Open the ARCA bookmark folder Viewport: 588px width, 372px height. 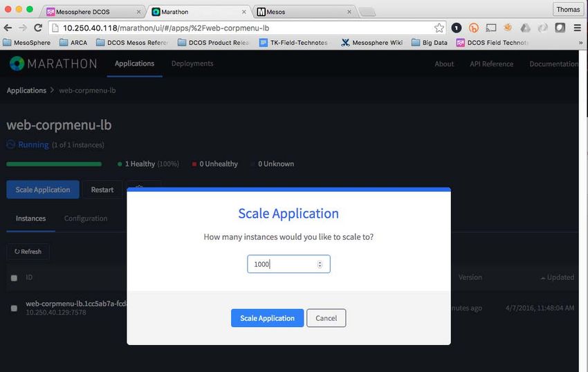[73, 43]
